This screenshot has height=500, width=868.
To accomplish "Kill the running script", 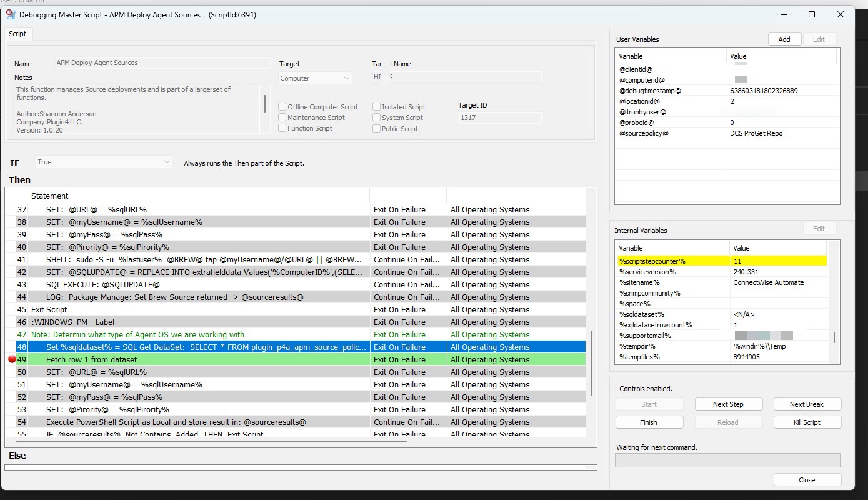I will click(x=807, y=422).
